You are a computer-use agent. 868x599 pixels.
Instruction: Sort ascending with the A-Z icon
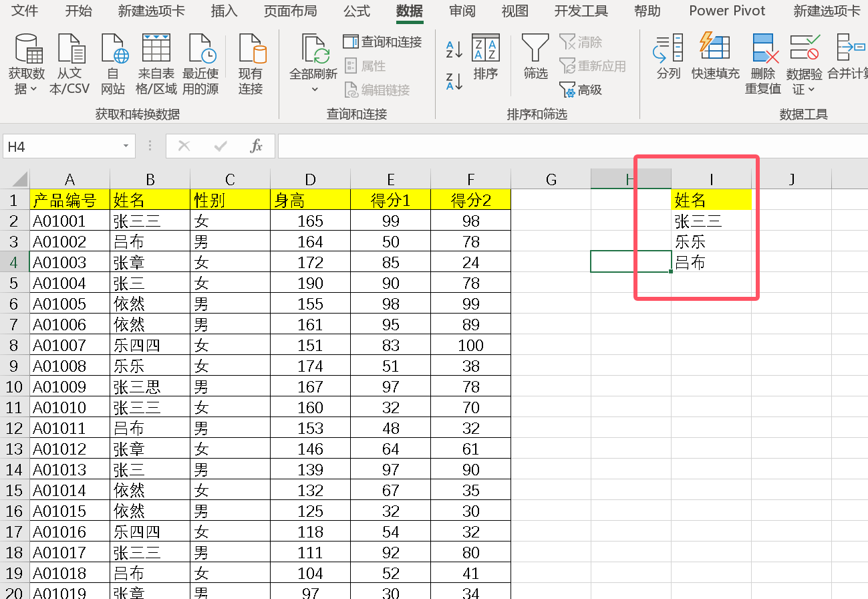(x=454, y=49)
